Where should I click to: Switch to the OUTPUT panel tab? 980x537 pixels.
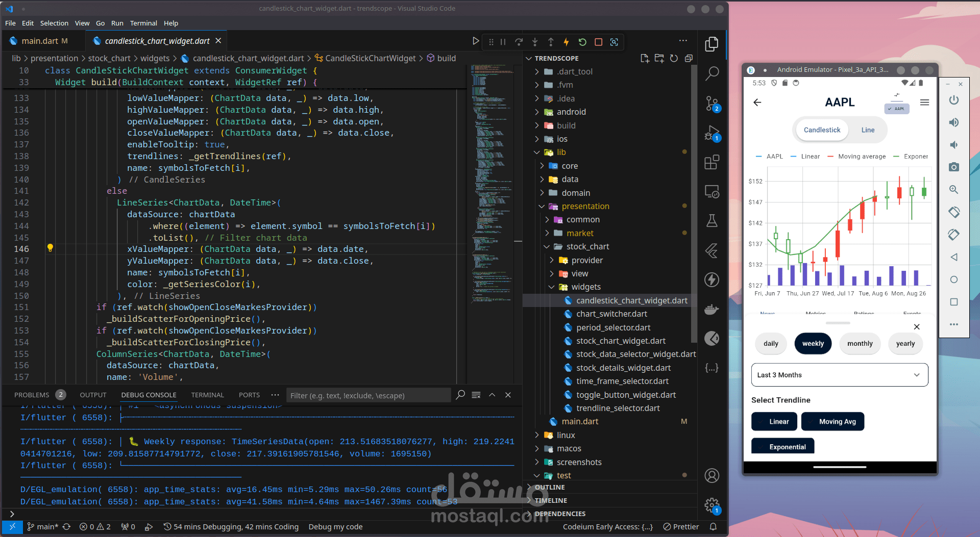pos(93,395)
